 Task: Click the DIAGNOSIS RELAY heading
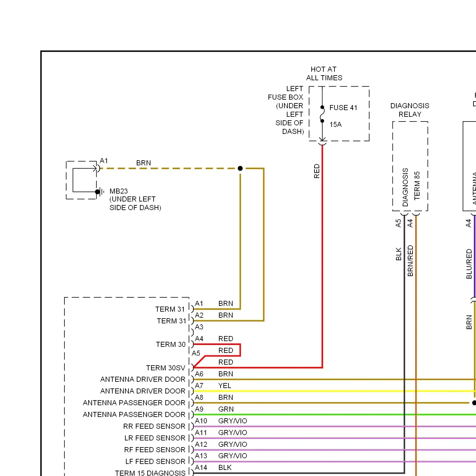pyautogui.click(x=410, y=110)
